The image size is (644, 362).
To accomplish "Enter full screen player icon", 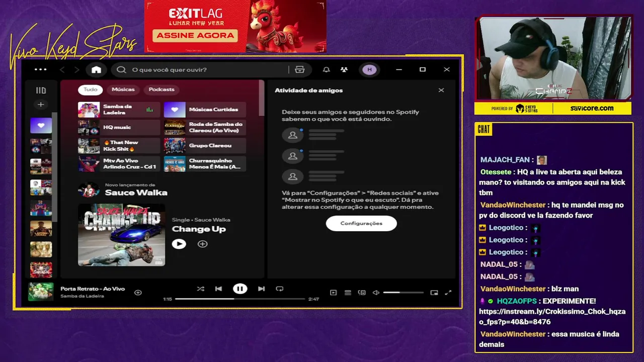I will pyautogui.click(x=448, y=293).
